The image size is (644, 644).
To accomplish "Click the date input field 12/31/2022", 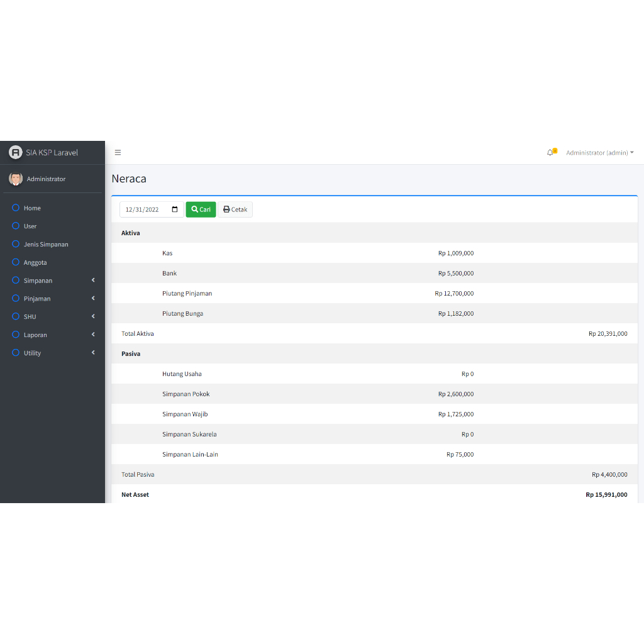I will coord(143,209).
